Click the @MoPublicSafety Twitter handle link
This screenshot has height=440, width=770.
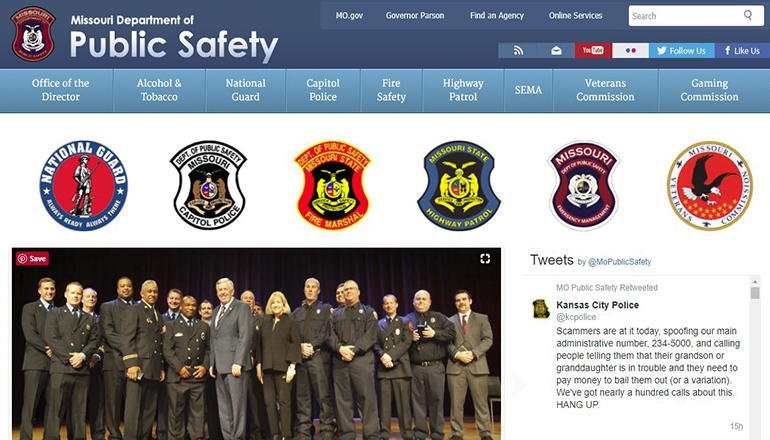pos(619,262)
